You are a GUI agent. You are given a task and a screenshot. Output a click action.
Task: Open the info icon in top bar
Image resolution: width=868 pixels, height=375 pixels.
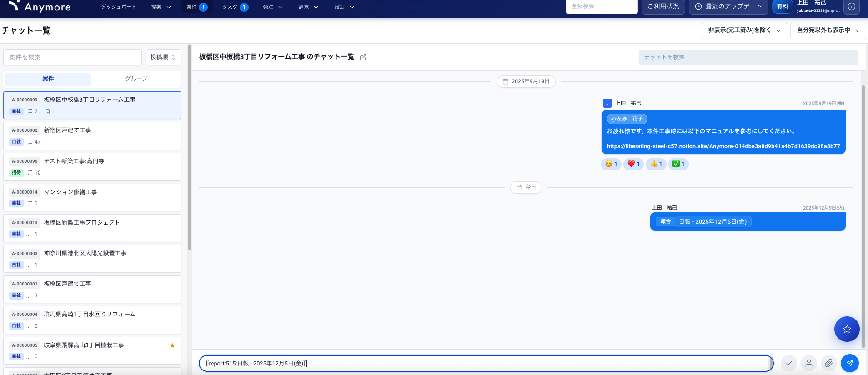coord(852,6)
